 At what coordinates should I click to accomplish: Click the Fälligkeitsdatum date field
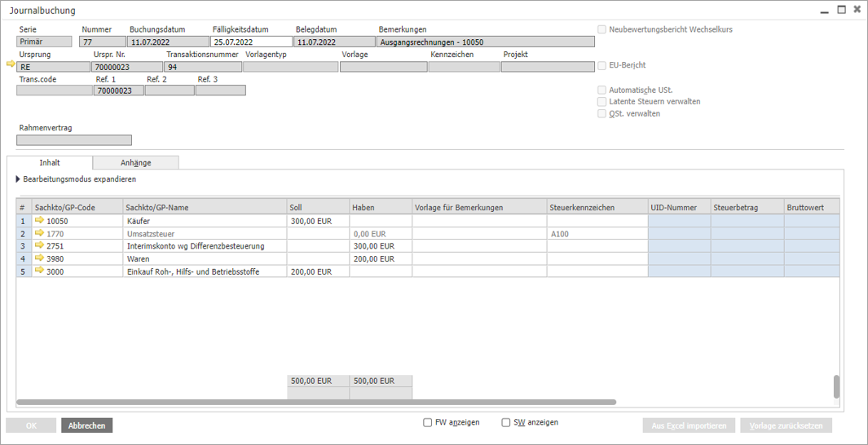coord(251,42)
